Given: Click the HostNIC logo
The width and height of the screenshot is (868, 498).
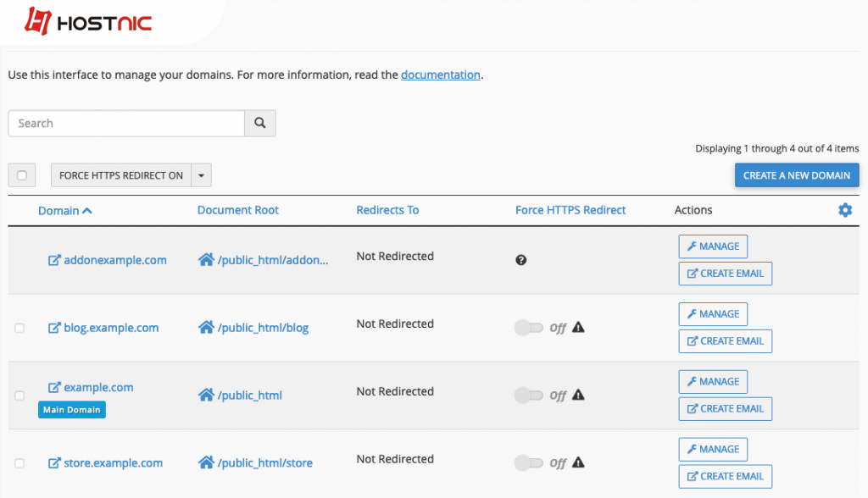Looking at the screenshot, I should point(88,21).
